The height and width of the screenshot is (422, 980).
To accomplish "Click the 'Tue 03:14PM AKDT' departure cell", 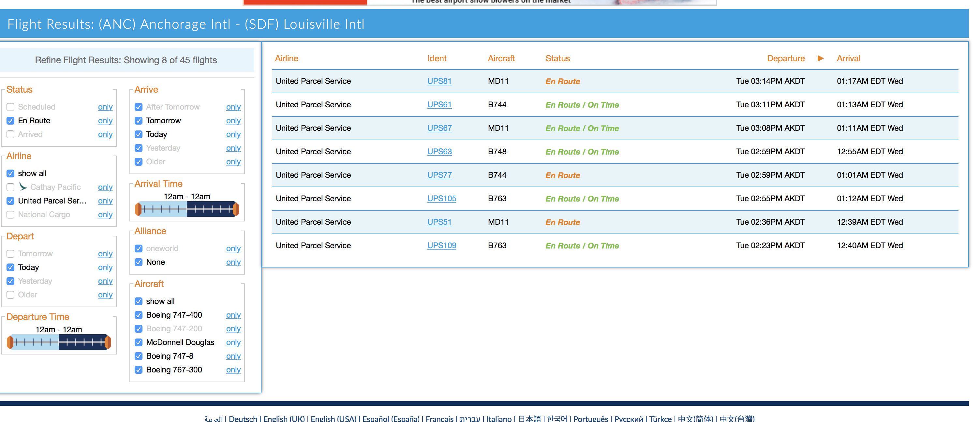I will tap(770, 81).
